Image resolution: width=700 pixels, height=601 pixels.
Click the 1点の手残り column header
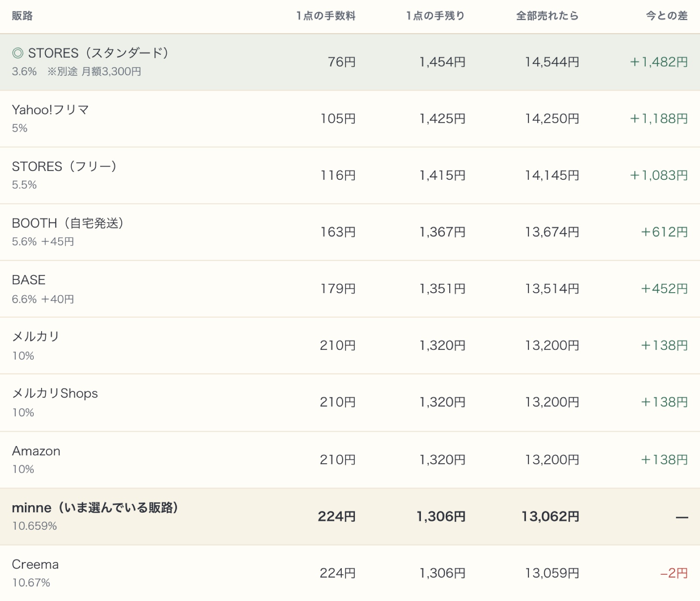435,16
